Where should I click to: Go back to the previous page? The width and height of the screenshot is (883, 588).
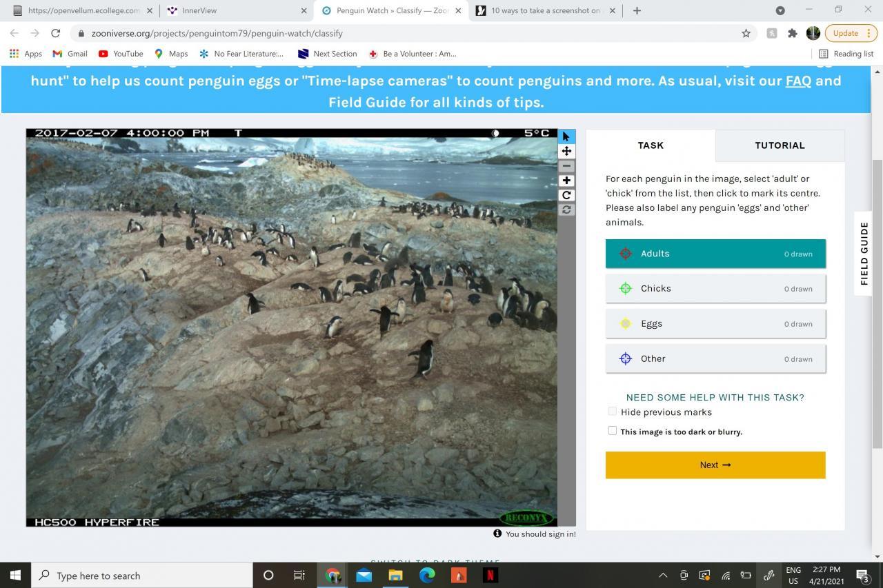[x=14, y=33]
